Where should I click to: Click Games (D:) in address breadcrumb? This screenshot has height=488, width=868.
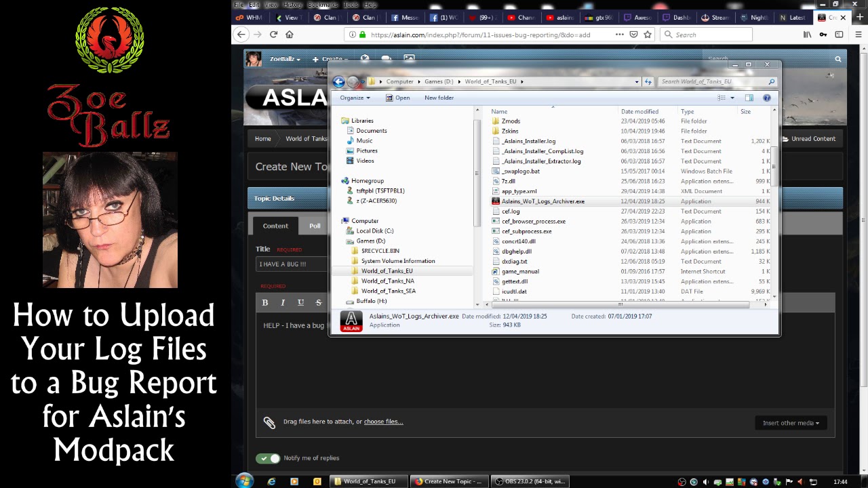439,81
